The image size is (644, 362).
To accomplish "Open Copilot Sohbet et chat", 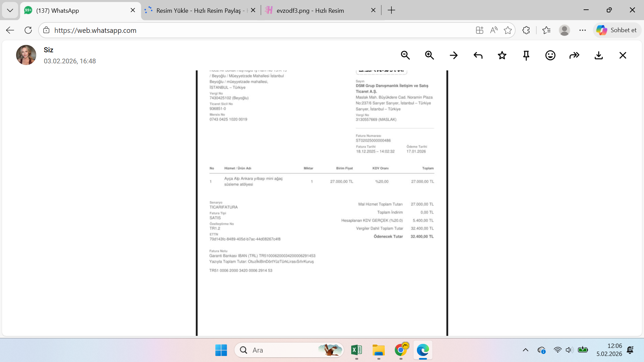I will (617, 30).
